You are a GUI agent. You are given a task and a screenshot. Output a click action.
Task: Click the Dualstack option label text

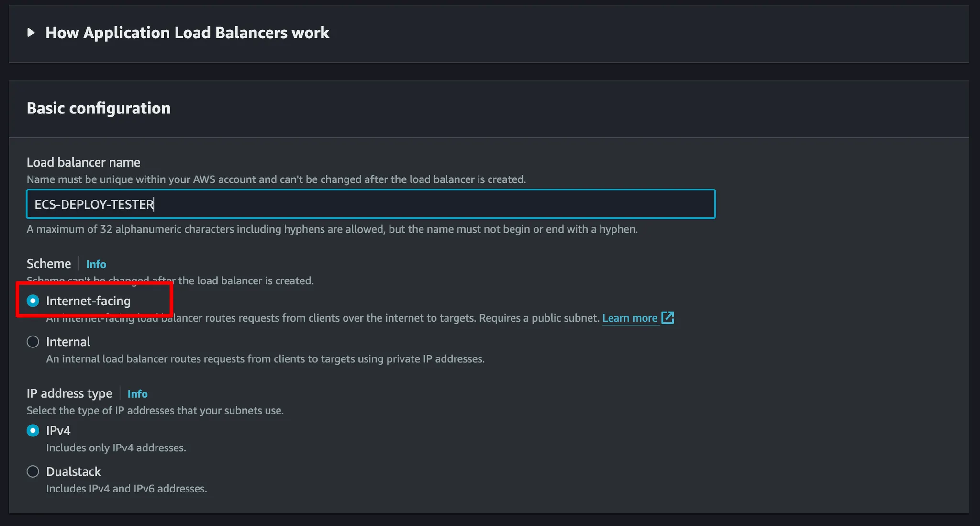[x=73, y=471]
